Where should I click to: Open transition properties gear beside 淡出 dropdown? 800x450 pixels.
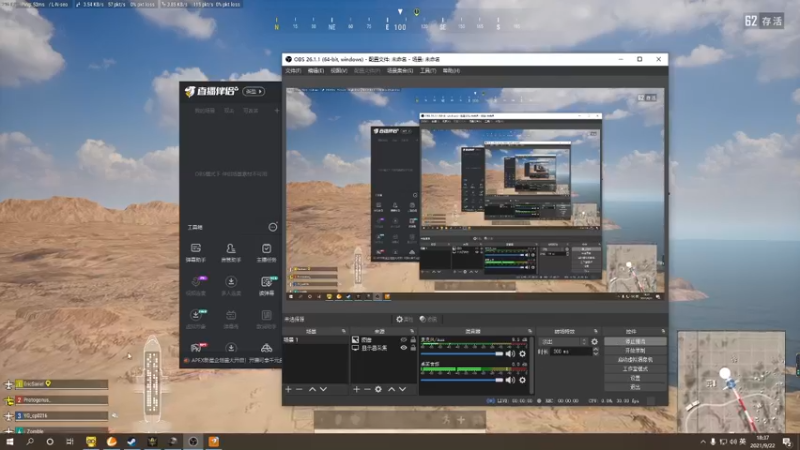click(594, 341)
